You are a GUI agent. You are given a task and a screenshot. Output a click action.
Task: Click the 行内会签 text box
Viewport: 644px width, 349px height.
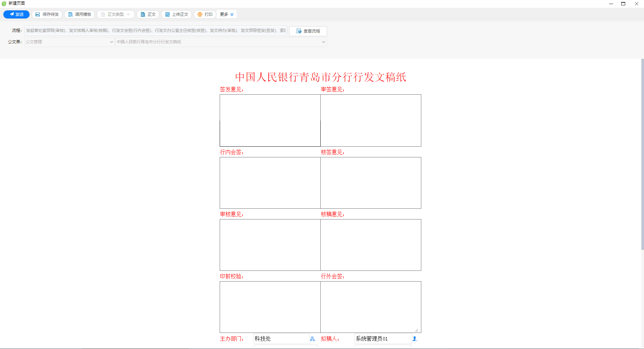click(x=270, y=183)
